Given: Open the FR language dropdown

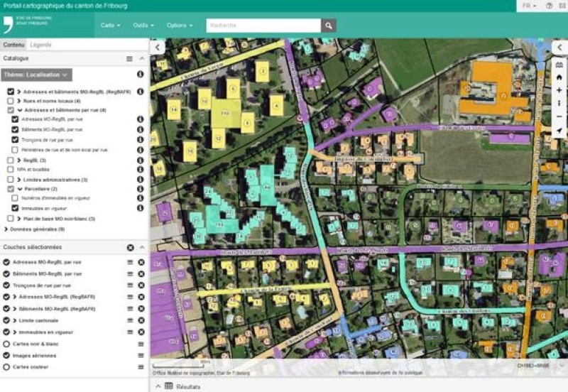Looking at the screenshot, I should tap(530, 6).
